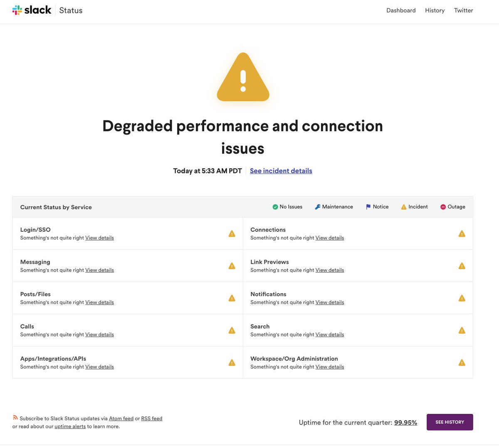Click Connections incident warning icon
The width and height of the screenshot is (499, 448).
pyautogui.click(x=462, y=234)
